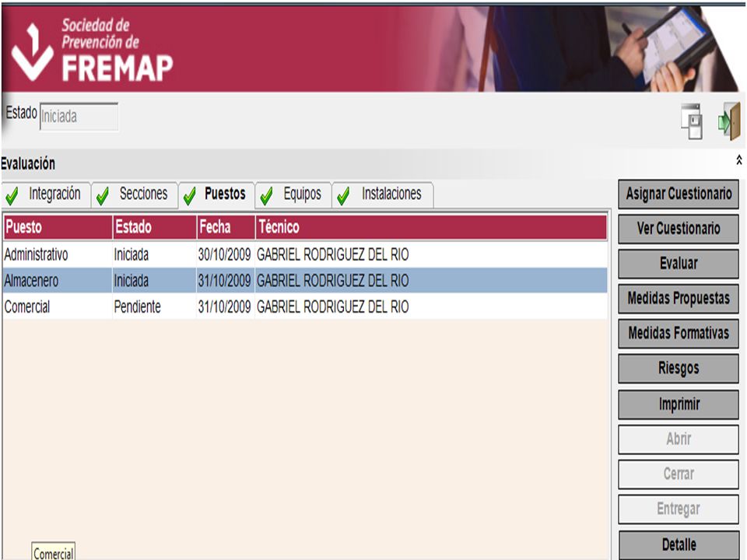Click the 30/10/2009 date cell
The image size is (747, 560).
pyautogui.click(x=224, y=255)
